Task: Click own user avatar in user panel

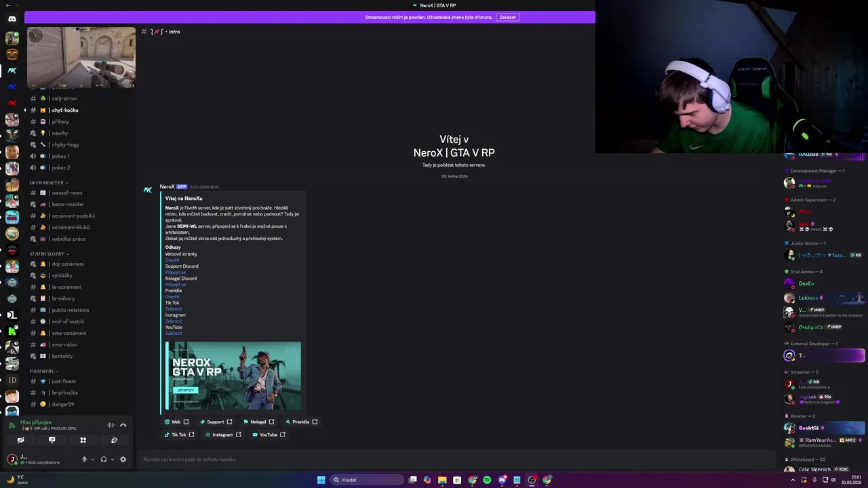Action: pos(12,460)
